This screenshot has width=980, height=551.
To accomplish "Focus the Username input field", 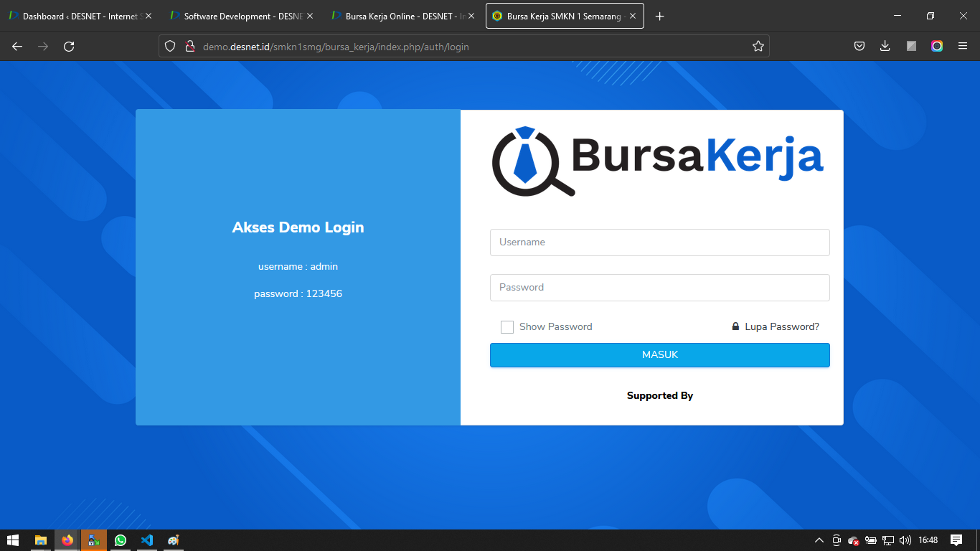I will tap(659, 242).
